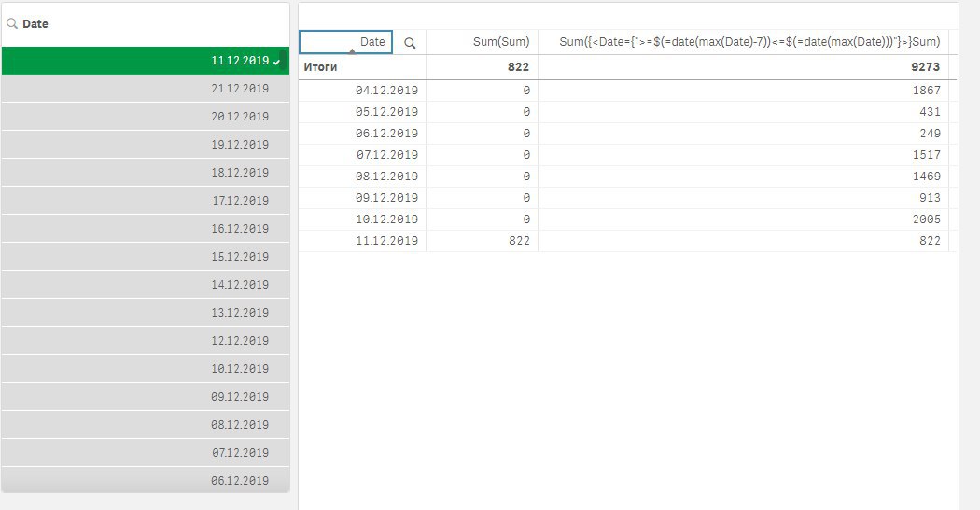The width and height of the screenshot is (980, 510).
Task: Click the 822 total in the Итоги row
Action: pyautogui.click(x=518, y=67)
